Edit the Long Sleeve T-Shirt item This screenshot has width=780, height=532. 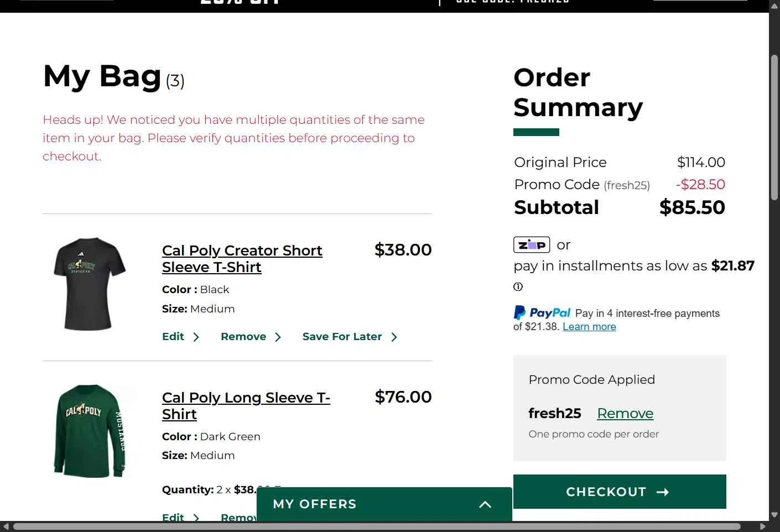(x=180, y=517)
